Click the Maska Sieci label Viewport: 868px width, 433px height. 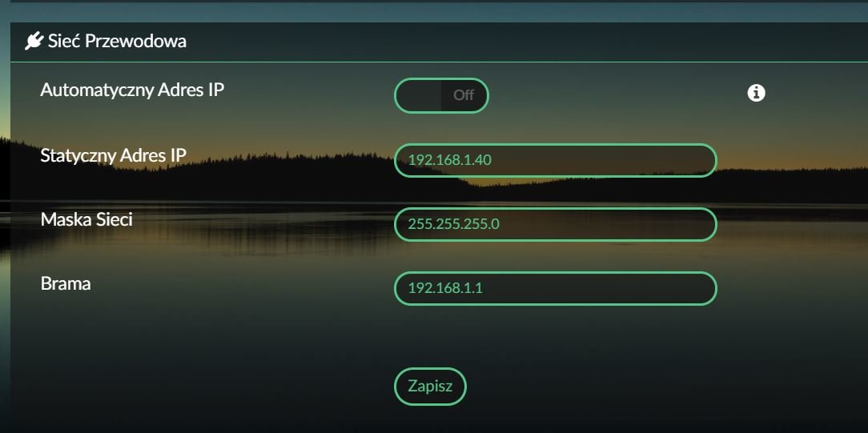[86, 219]
